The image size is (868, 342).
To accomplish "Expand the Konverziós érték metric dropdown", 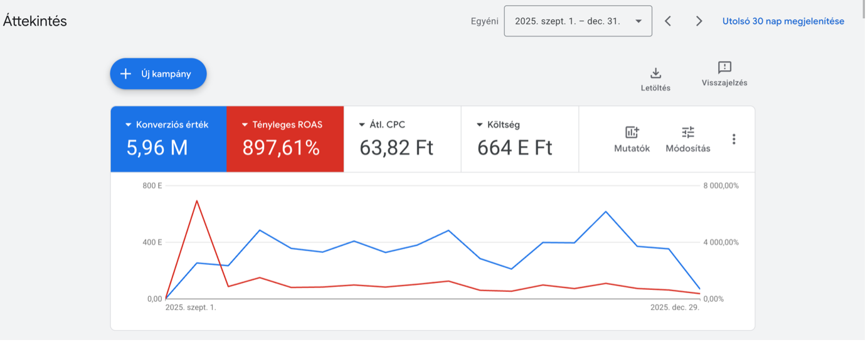I will pyautogui.click(x=129, y=125).
